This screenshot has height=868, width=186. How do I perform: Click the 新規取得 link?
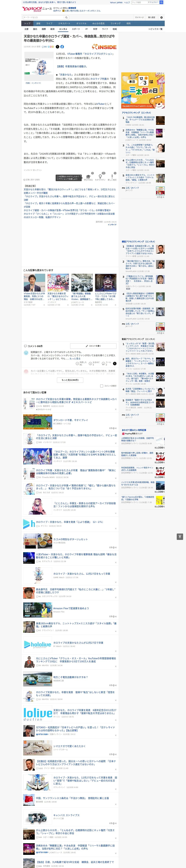tap(72, 8)
